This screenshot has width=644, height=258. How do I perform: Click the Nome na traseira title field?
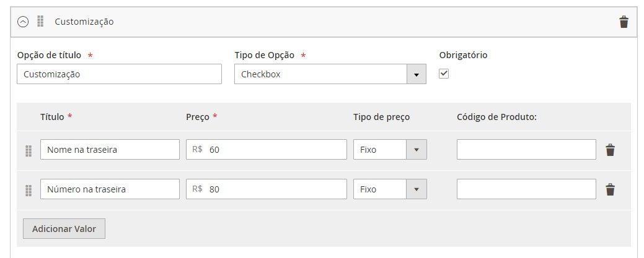tap(110, 150)
